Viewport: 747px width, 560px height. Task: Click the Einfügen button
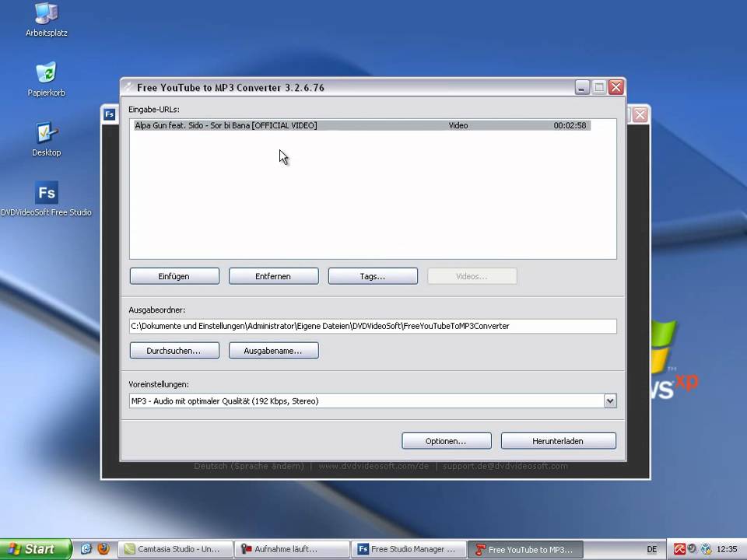click(x=174, y=276)
